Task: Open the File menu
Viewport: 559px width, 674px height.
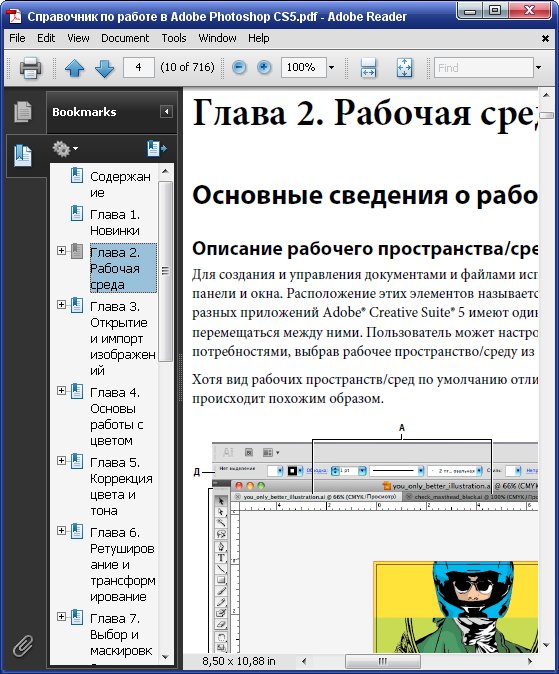Action: (x=17, y=38)
